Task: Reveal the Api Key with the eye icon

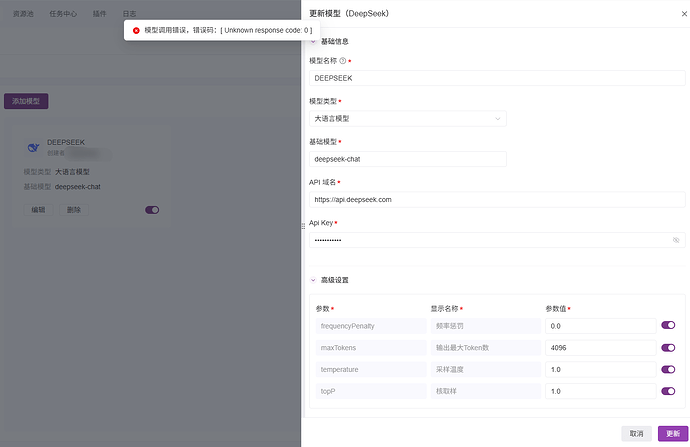Action: pyautogui.click(x=676, y=240)
